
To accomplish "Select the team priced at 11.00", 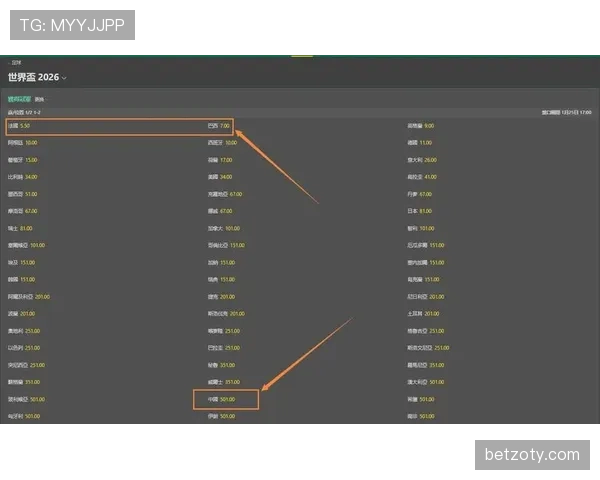I will click(x=419, y=143).
